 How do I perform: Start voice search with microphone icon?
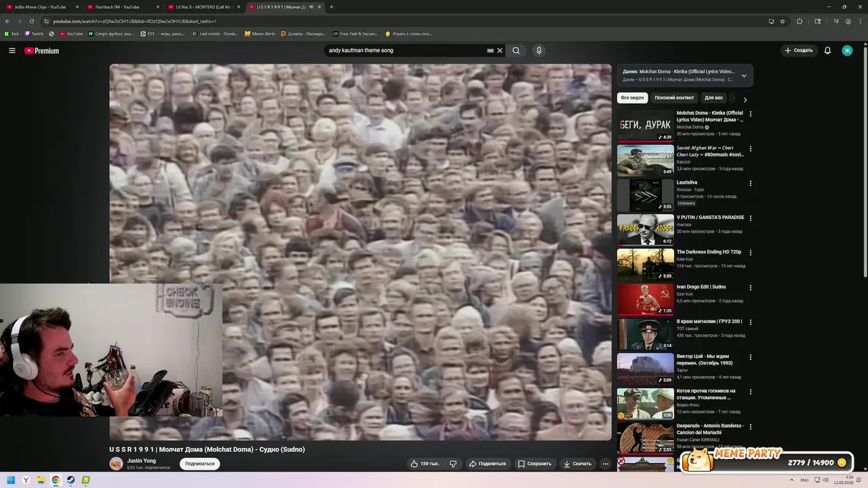[539, 50]
